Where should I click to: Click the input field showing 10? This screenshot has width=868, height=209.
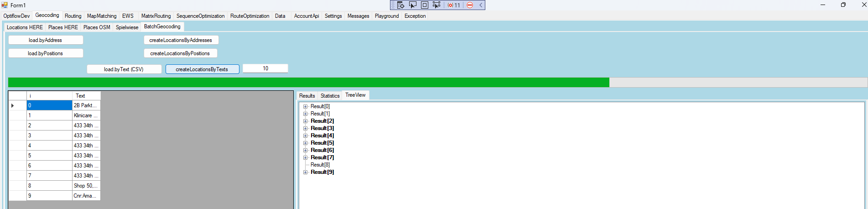coord(265,68)
